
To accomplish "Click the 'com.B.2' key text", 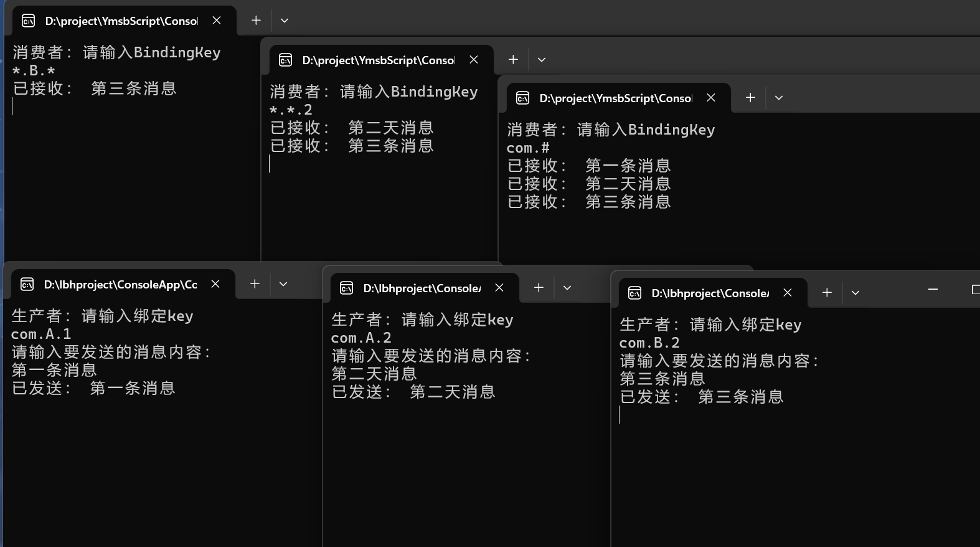I will tap(649, 343).
